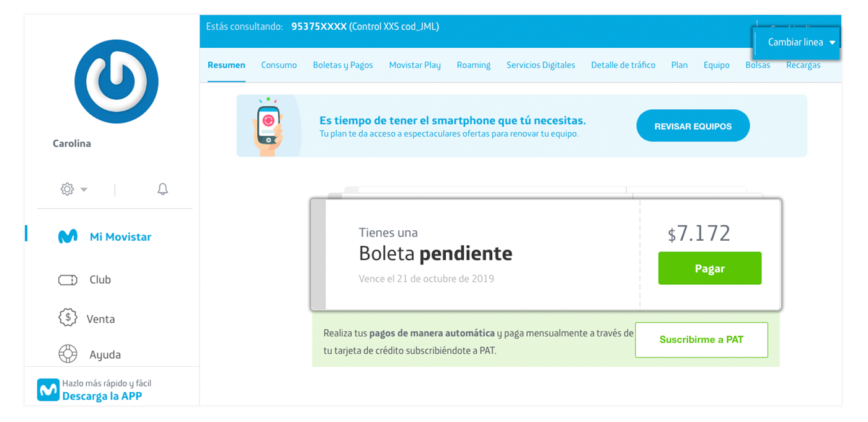Open the Cambiar línea dropdown
This screenshot has height=422, width=868.
797,43
